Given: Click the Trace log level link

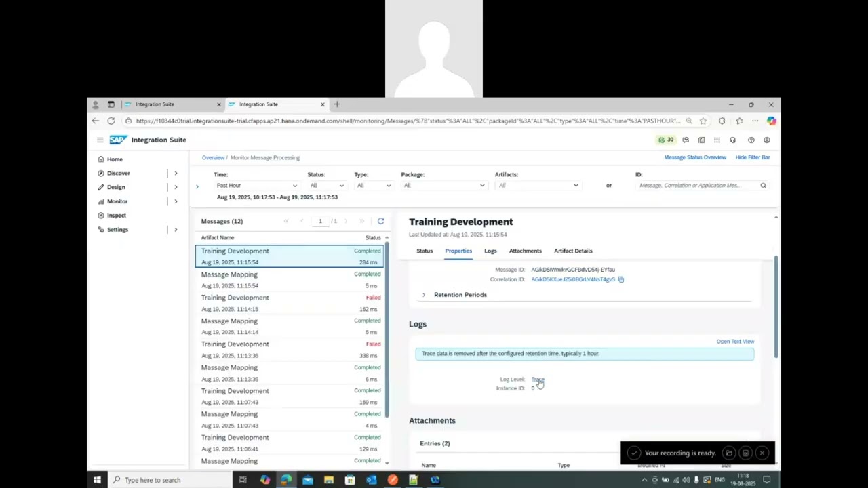Looking at the screenshot, I should coord(538,380).
